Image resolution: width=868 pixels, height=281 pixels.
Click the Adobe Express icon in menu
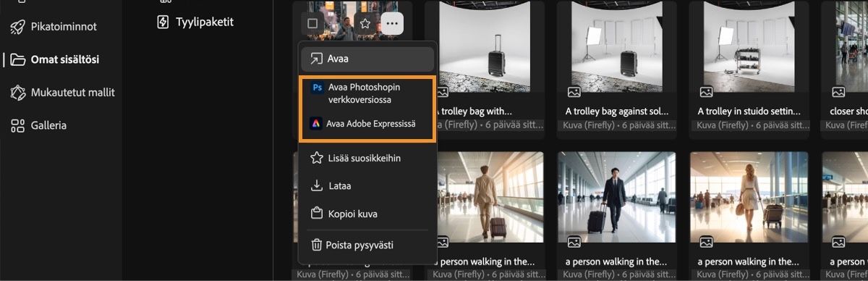click(315, 124)
